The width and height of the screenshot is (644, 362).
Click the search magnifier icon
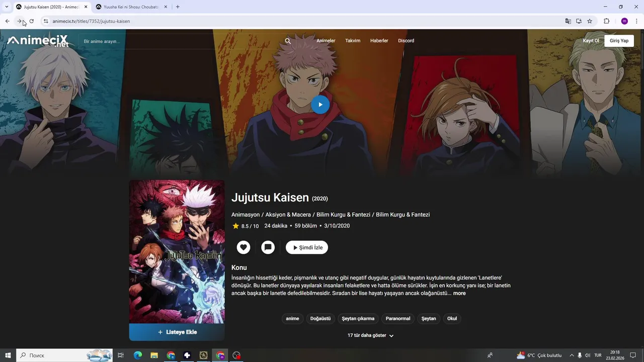[288, 41]
